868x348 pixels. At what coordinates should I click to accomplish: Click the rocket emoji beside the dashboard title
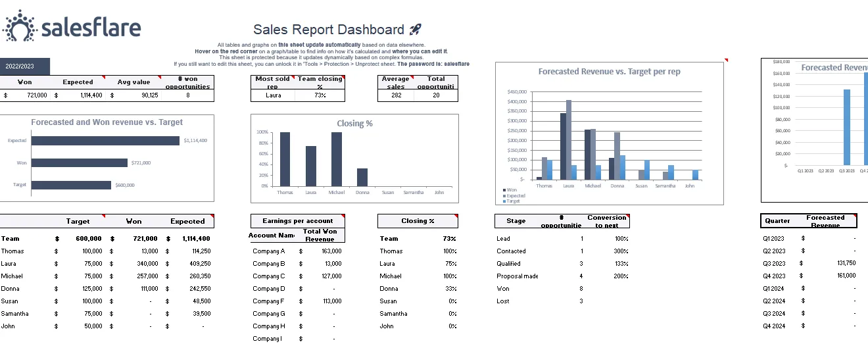coord(415,29)
